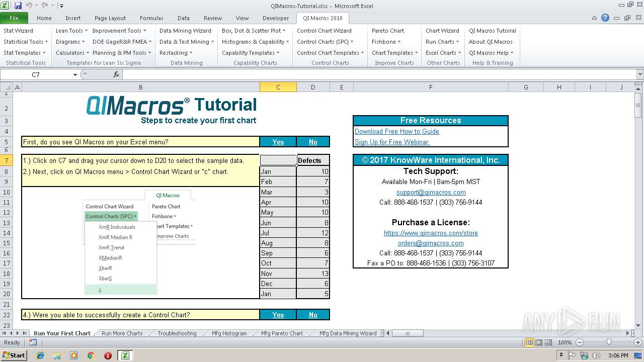Click the support@qimacros.com email link
644x362 pixels.
click(431, 192)
